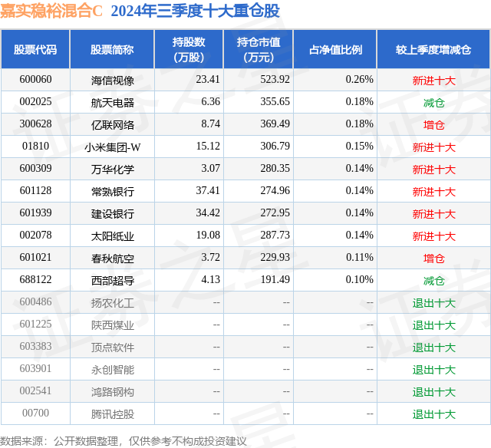
Task: Click the stock name 万华化学
Action: (113, 170)
